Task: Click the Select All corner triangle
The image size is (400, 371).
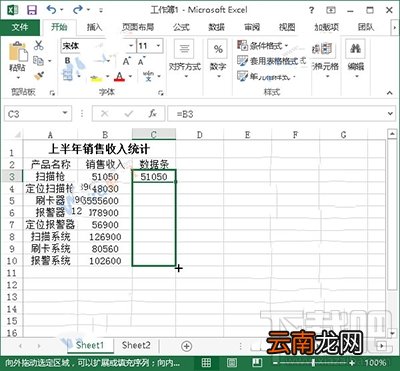Action: 17,135
